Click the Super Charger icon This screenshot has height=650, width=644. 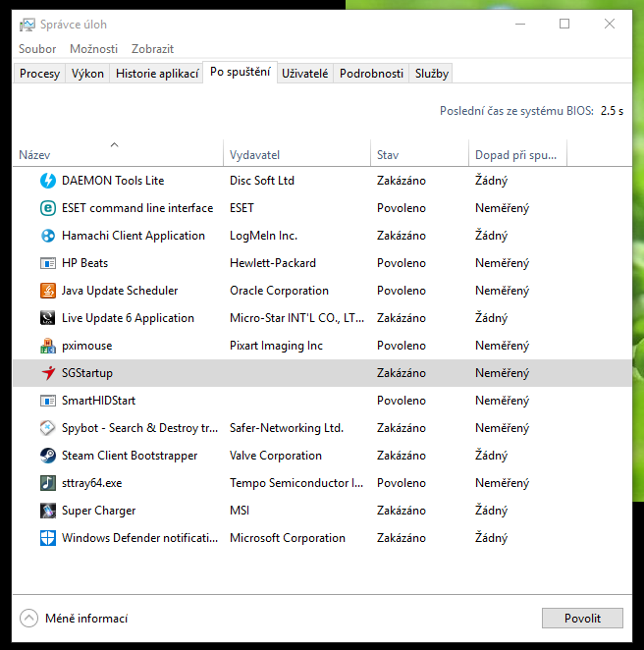pyautogui.click(x=48, y=511)
